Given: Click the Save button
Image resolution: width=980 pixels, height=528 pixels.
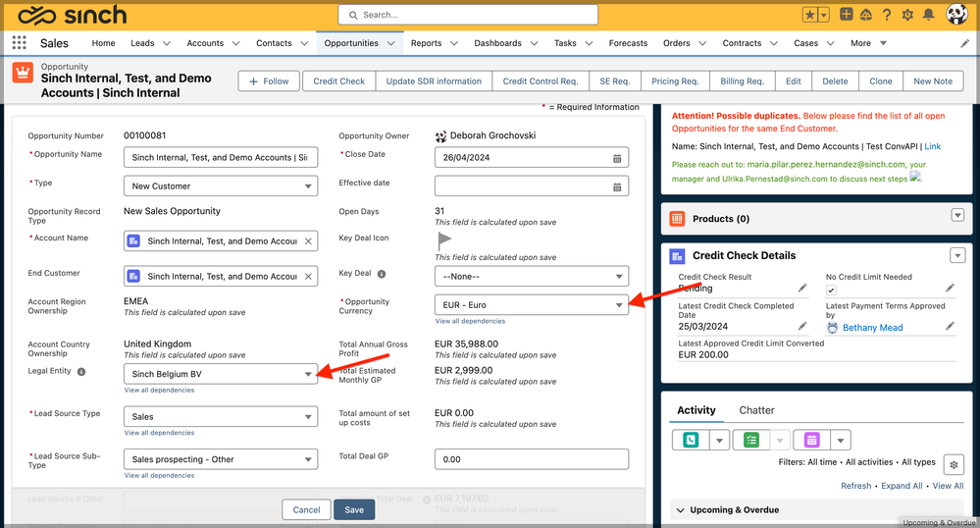Looking at the screenshot, I should (x=354, y=510).
